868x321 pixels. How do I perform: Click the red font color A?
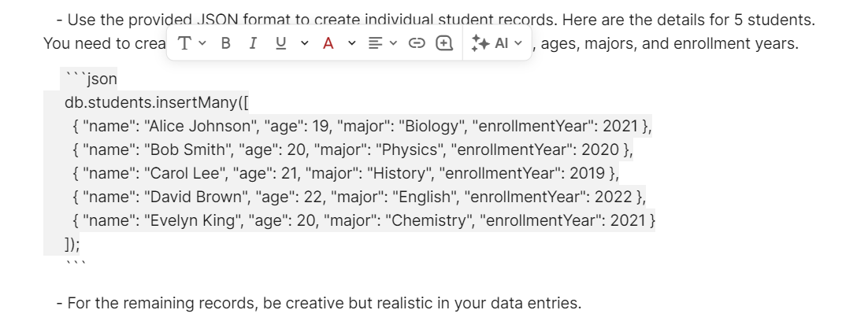[x=328, y=43]
